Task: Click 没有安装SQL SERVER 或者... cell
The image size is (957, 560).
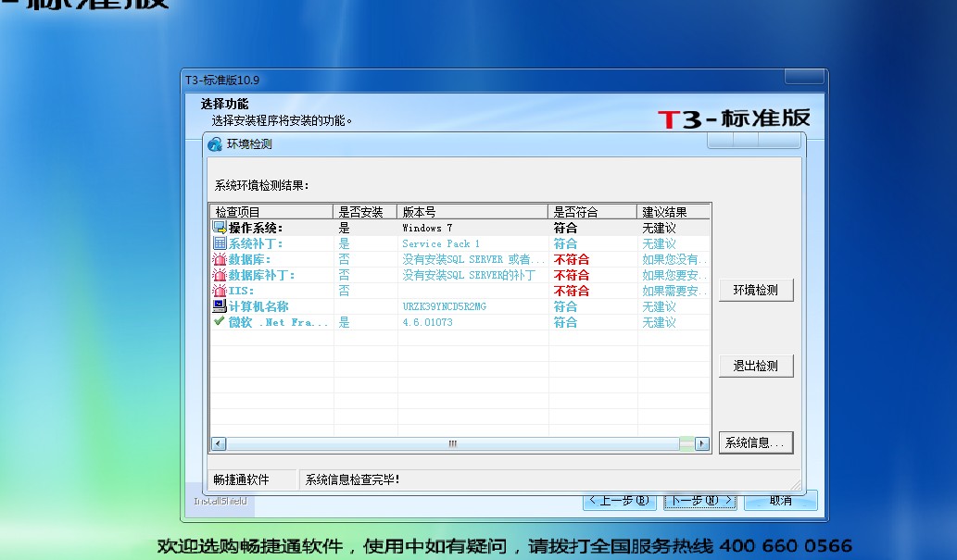Action: point(473,259)
